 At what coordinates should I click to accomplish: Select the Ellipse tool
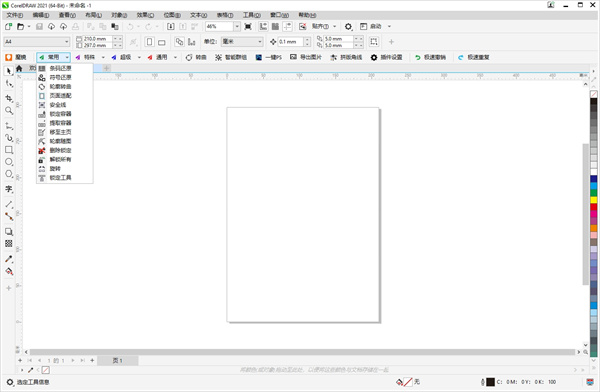[9, 162]
